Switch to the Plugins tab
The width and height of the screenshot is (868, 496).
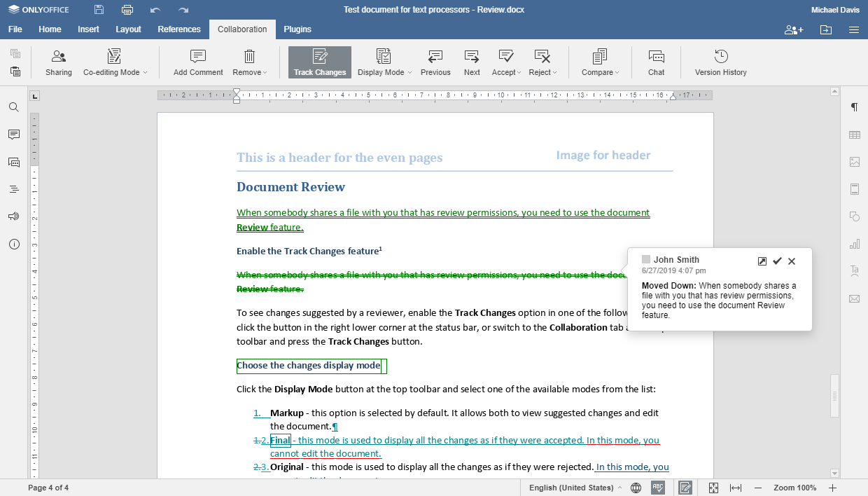[297, 29]
